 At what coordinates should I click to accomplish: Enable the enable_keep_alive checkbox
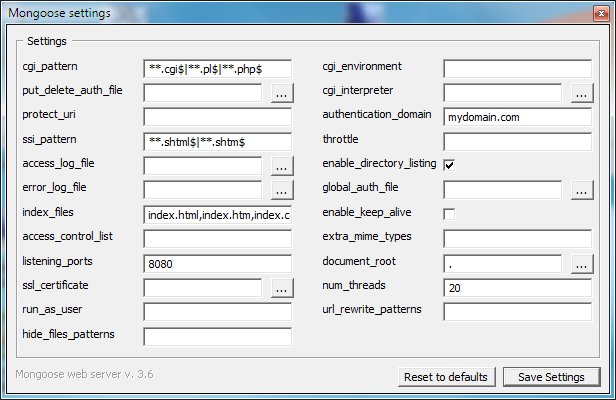tap(449, 213)
